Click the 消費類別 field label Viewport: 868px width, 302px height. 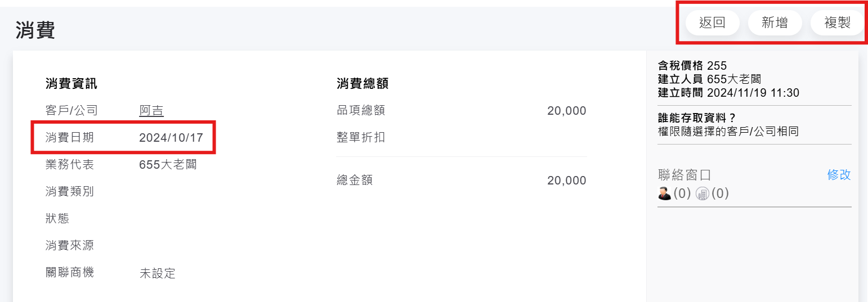pos(69,192)
